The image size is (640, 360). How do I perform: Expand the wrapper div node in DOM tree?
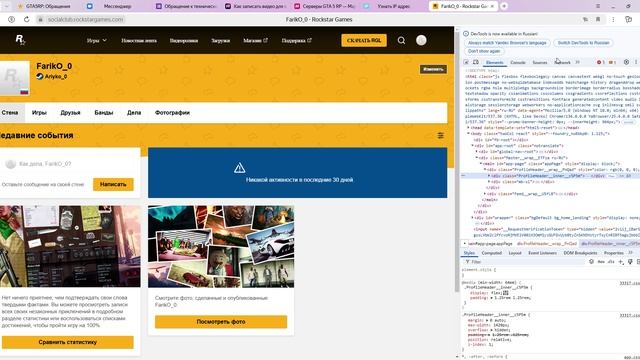pos(472,218)
